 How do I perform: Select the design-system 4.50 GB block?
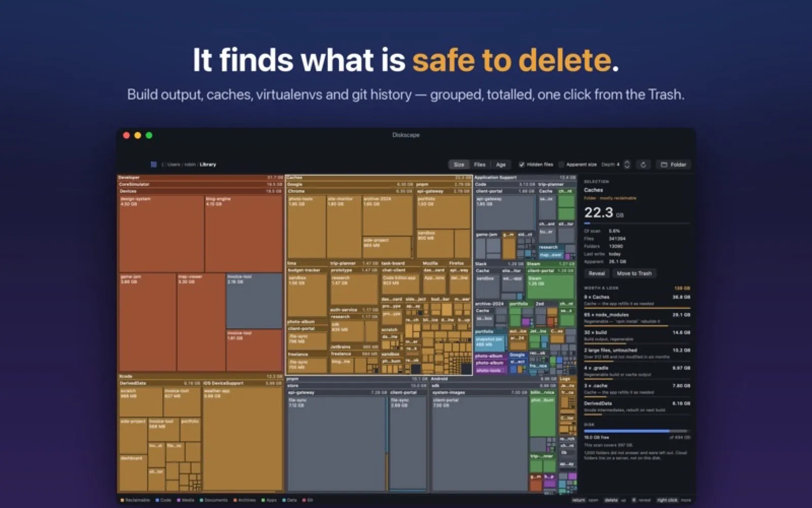(161, 234)
